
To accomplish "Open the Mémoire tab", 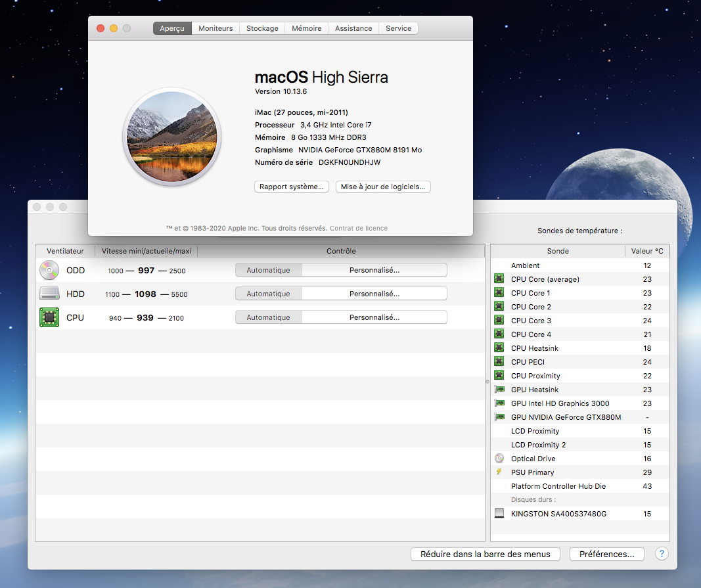I will click(x=306, y=28).
